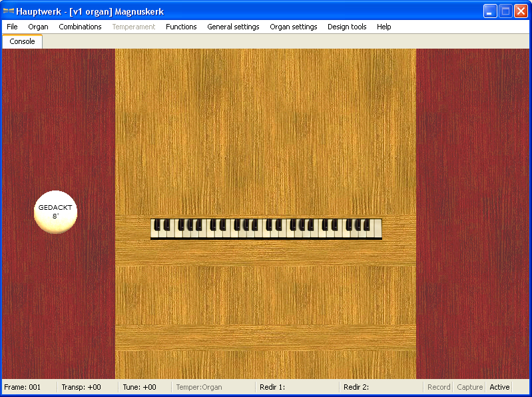Open the Design tools menu
Image resolution: width=532 pixels, height=397 pixels.
[347, 27]
